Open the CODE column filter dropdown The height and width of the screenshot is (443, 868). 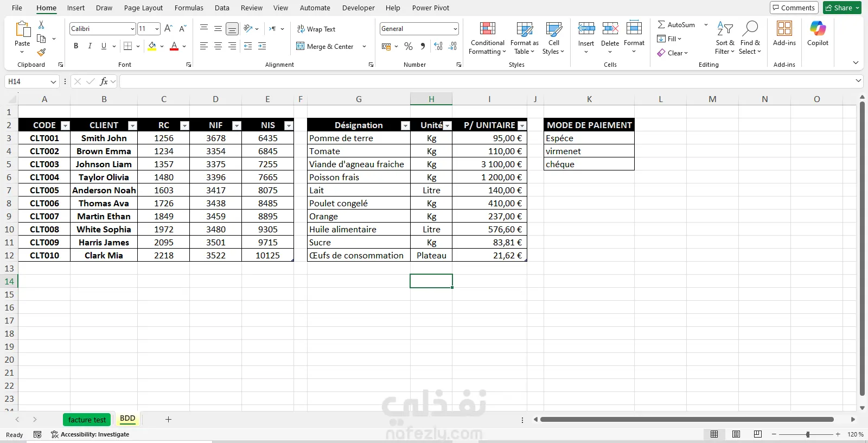click(x=66, y=125)
